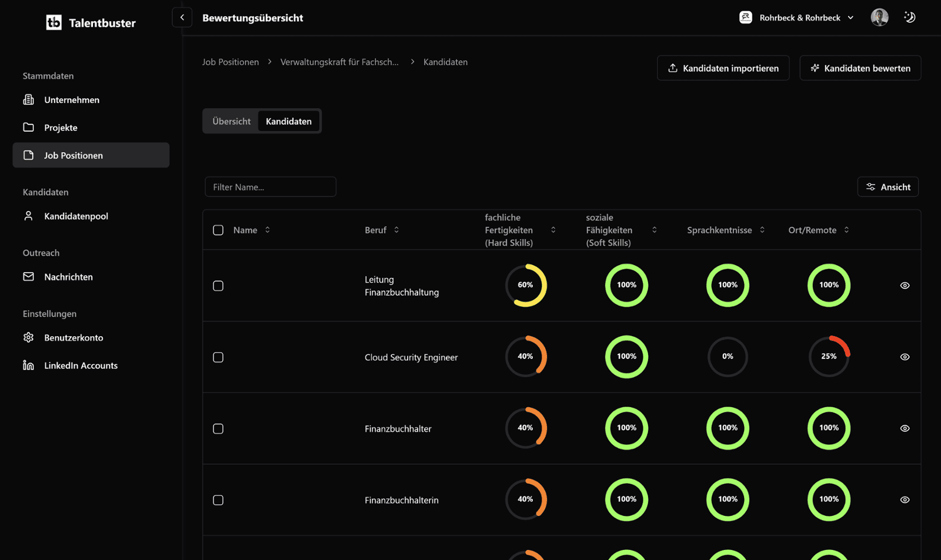Sort table by Name column
The width and height of the screenshot is (941, 560).
252,230
